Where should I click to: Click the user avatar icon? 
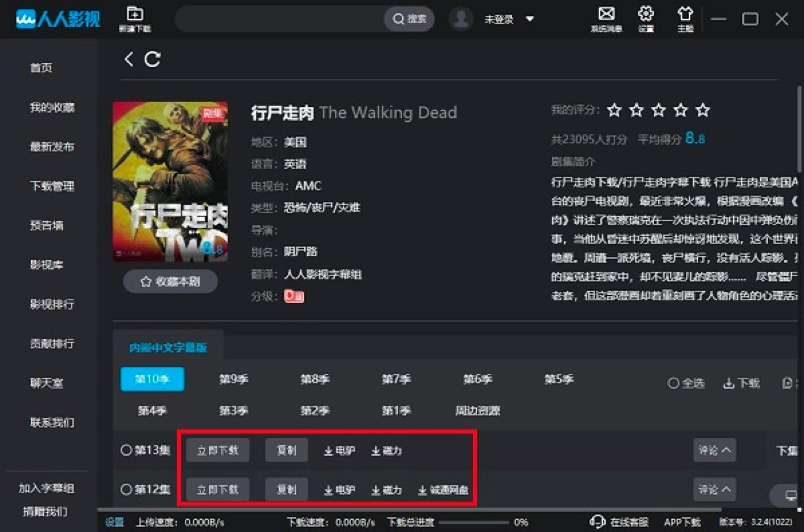(461, 19)
